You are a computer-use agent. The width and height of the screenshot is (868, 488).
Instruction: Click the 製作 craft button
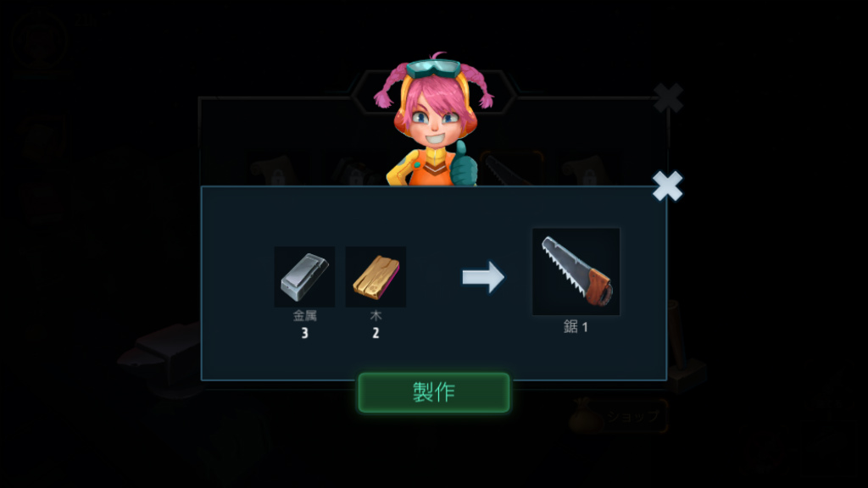(433, 392)
